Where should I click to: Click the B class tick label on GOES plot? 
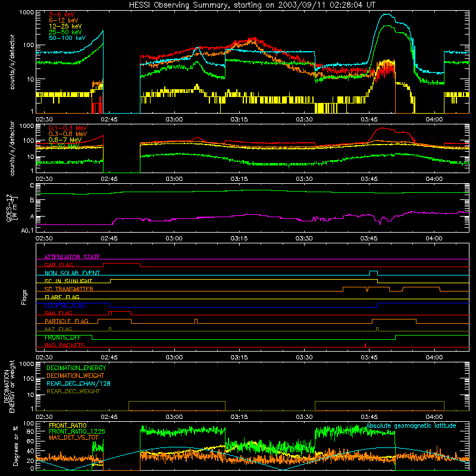coord(32,200)
